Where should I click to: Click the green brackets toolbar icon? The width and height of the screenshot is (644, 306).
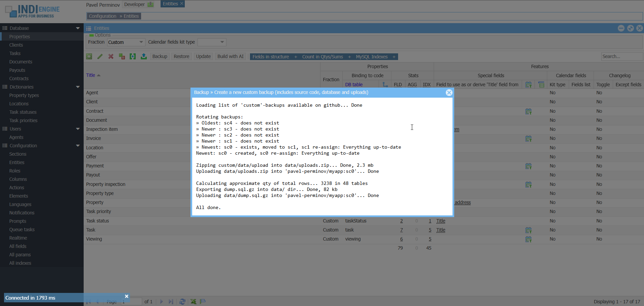(133, 56)
